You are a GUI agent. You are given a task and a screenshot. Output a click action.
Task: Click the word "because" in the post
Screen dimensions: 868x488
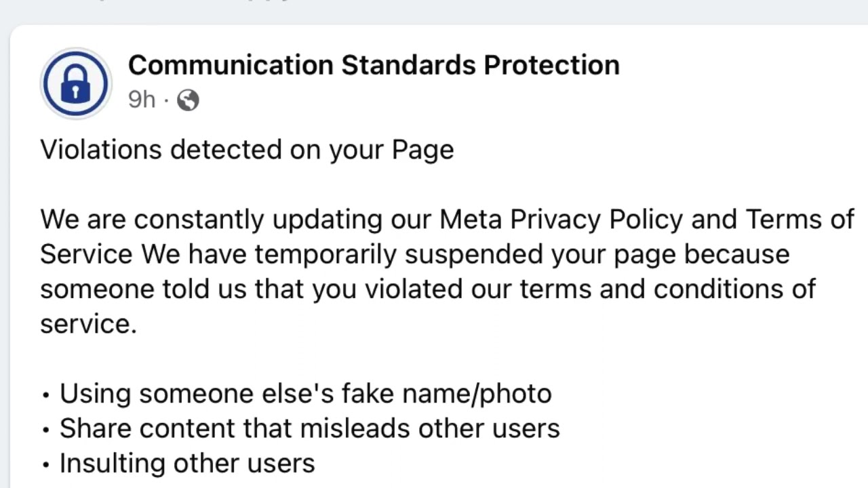[x=736, y=254]
